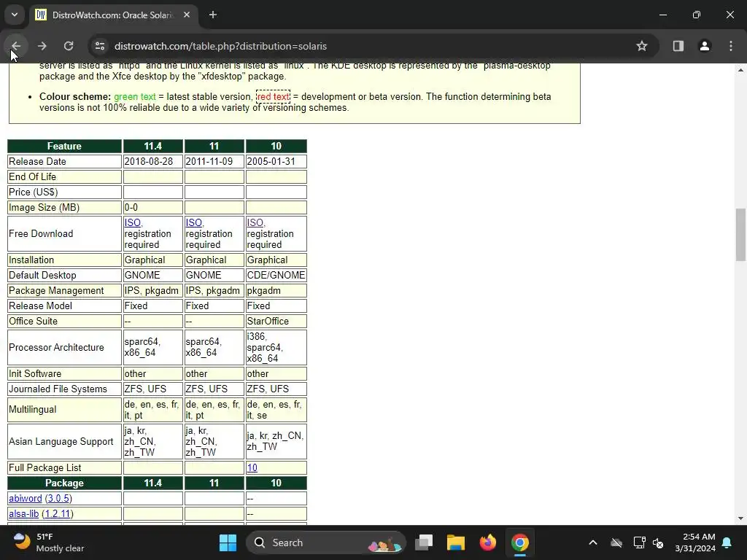Click the Image Size 0-0 cell
Viewport: 747px width, 560px height.
click(x=153, y=208)
